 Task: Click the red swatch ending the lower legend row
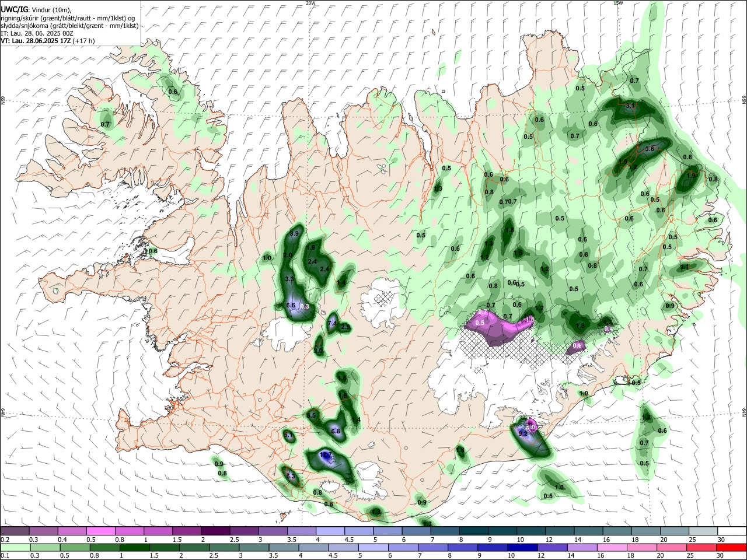(732, 548)
